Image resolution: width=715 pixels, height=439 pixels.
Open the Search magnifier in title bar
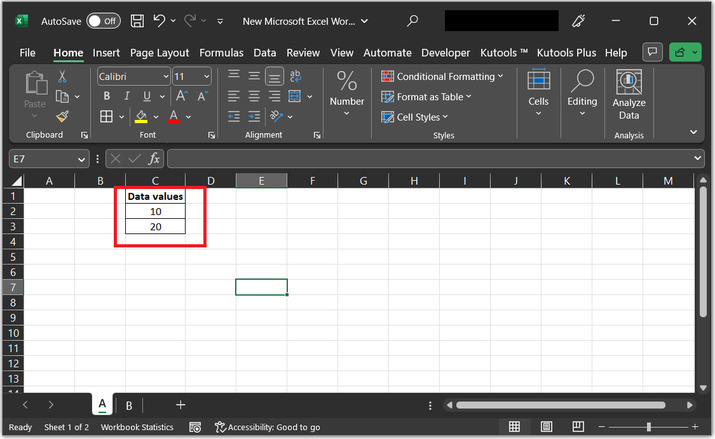tap(413, 20)
